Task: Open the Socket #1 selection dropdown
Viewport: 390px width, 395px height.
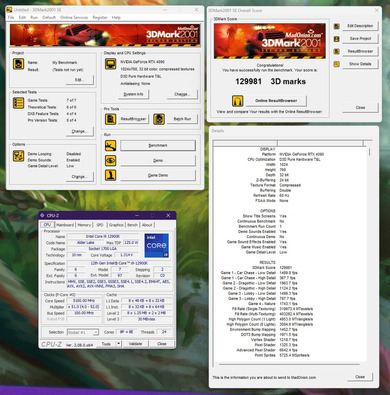Action: (x=83, y=332)
